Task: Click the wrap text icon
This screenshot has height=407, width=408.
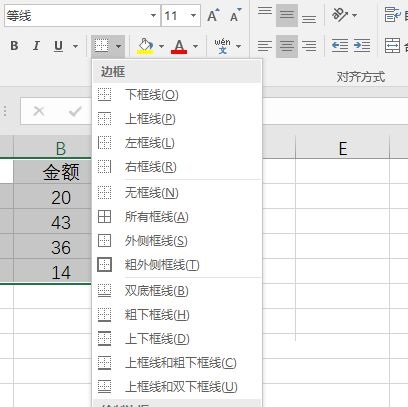Action: pyautogui.click(x=393, y=15)
